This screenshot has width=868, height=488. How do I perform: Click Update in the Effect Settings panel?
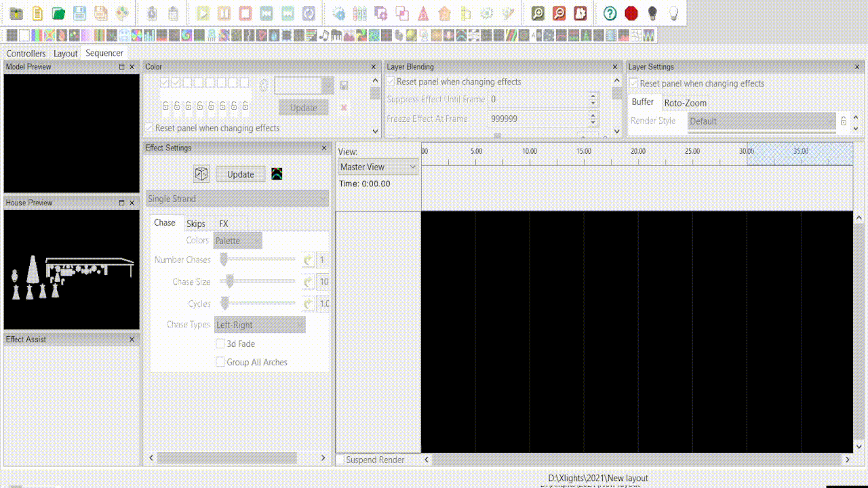click(x=240, y=174)
